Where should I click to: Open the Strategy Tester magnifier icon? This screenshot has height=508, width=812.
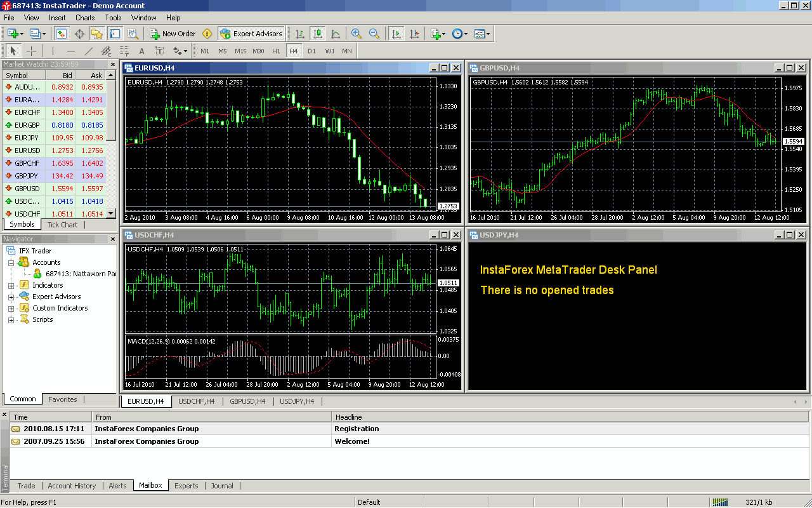click(x=132, y=34)
